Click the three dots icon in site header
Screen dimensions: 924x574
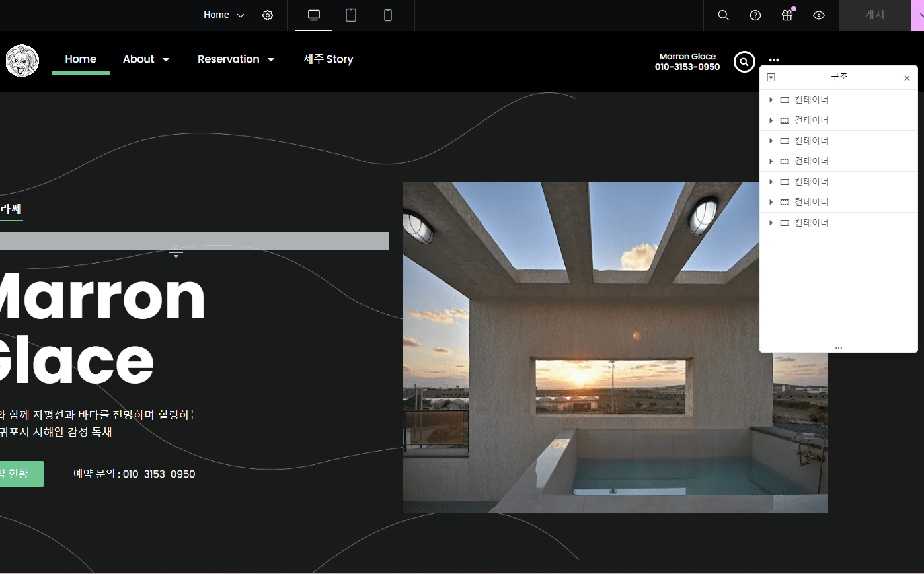point(774,60)
